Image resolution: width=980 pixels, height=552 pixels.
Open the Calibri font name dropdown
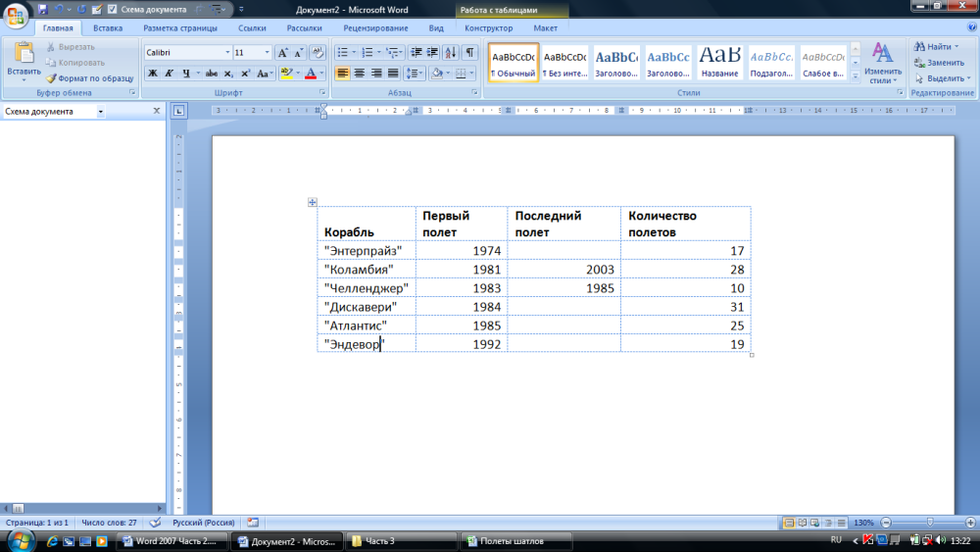227,53
